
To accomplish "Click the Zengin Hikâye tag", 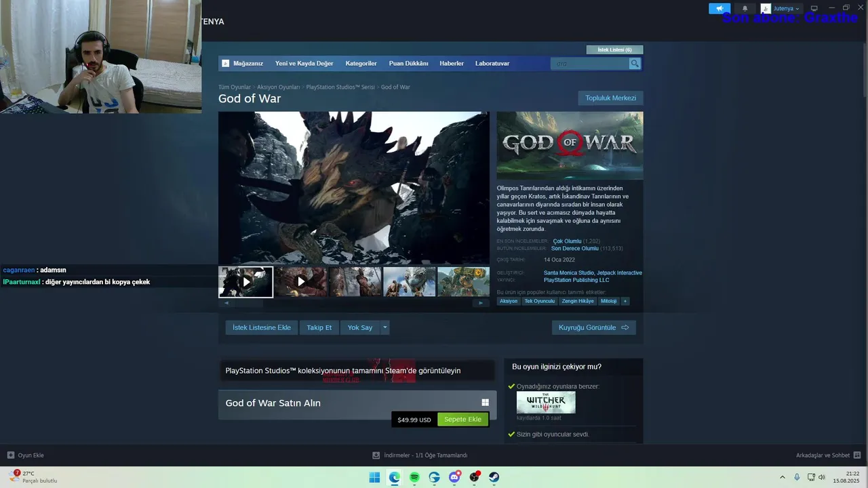I will 578,301.
